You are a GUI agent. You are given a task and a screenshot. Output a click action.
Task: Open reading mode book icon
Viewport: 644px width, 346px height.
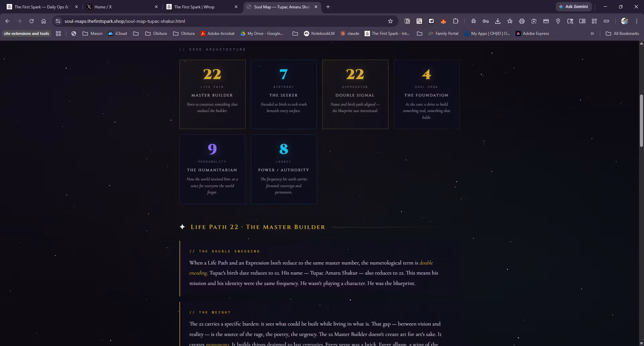(x=582, y=21)
